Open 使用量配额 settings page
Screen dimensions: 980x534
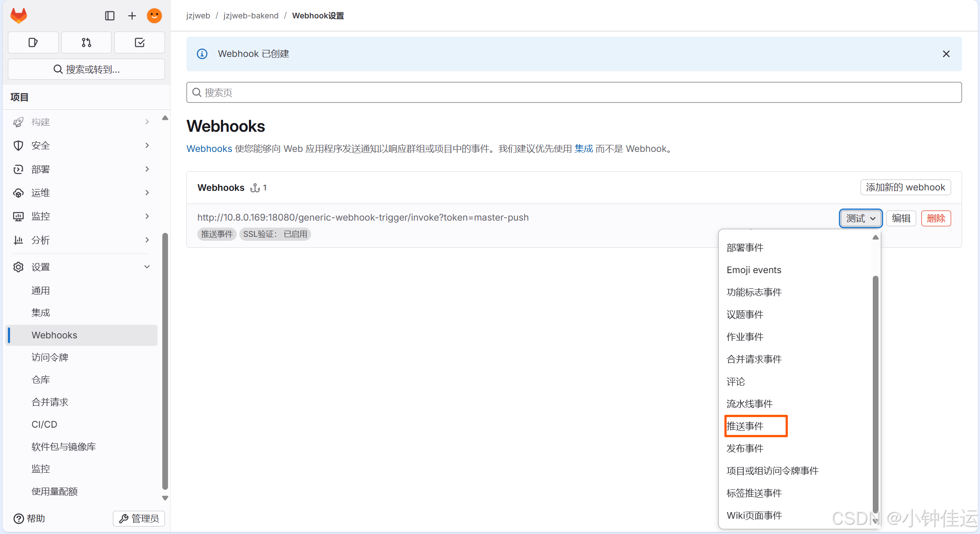[x=82, y=491]
